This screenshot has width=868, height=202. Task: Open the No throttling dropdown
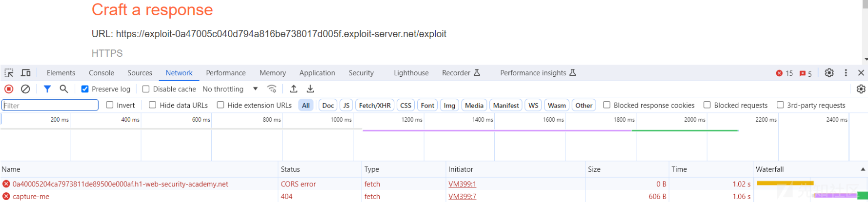tap(230, 89)
